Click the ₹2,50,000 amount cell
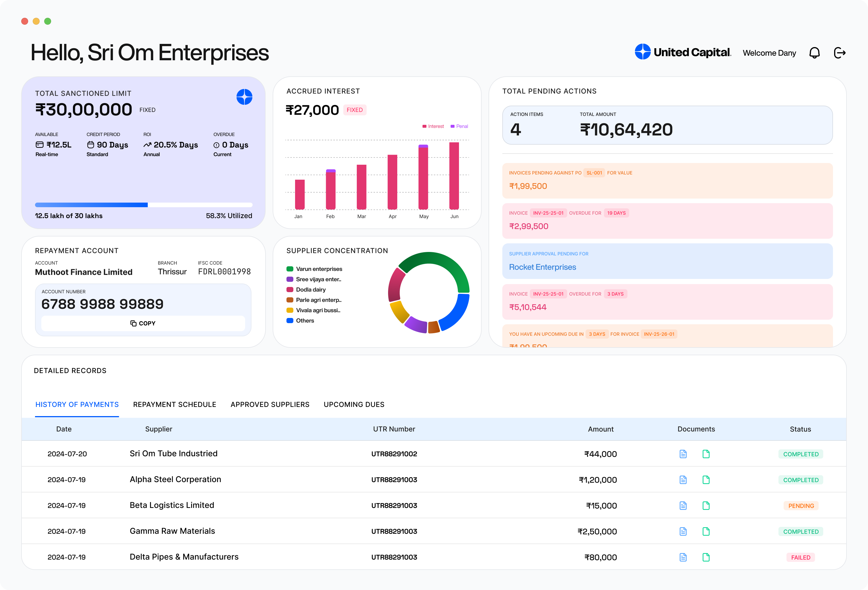 [x=597, y=531]
